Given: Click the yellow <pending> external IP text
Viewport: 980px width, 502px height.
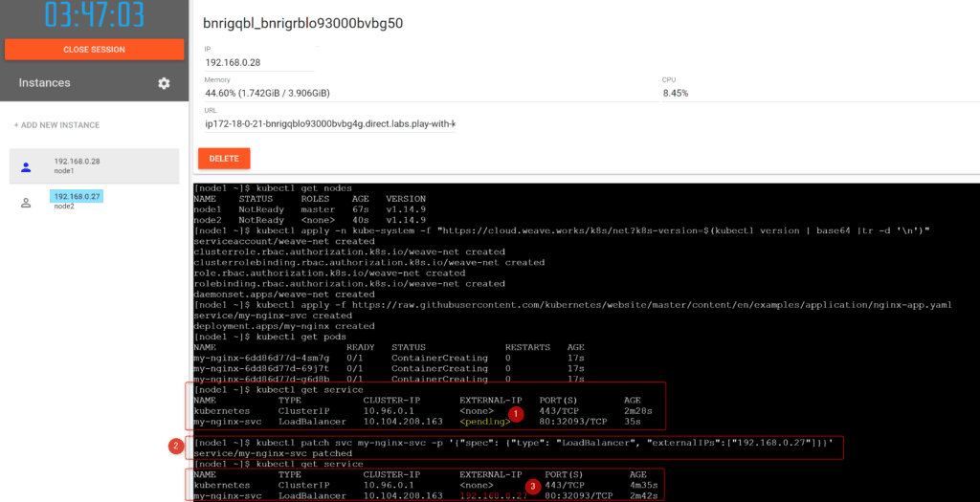Looking at the screenshot, I should (480, 421).
